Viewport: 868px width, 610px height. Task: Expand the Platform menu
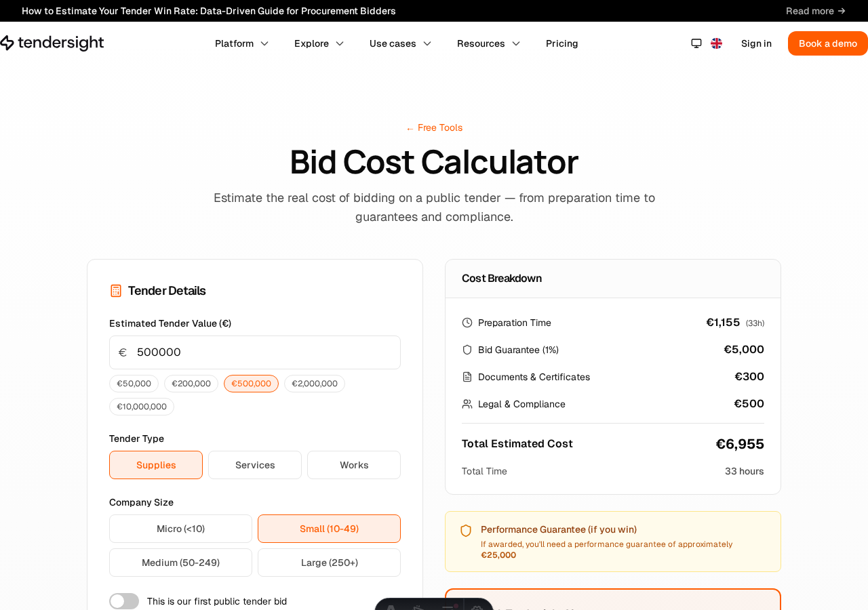click(x=242, y=43)
